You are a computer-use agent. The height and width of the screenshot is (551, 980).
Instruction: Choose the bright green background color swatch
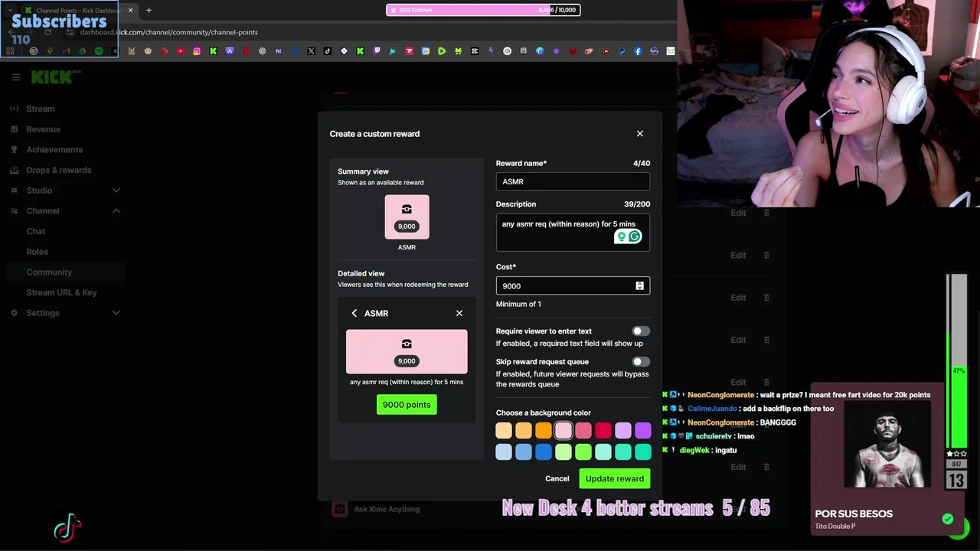pos(583,452)
